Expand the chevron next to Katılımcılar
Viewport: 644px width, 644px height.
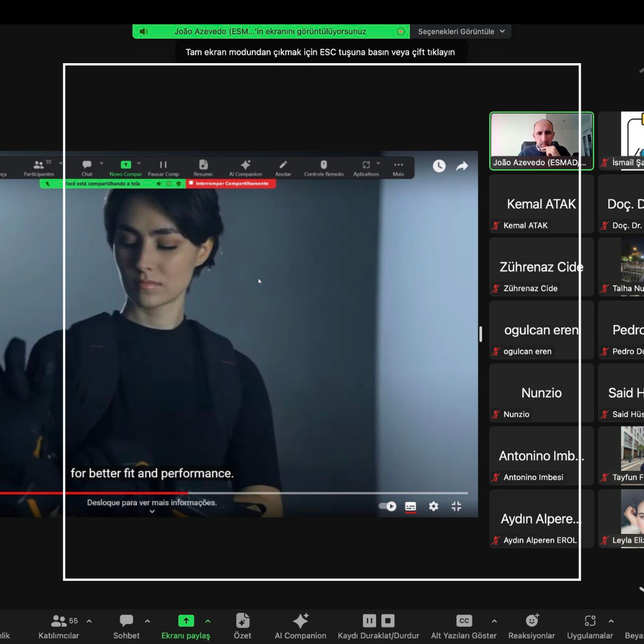[89, 621]
